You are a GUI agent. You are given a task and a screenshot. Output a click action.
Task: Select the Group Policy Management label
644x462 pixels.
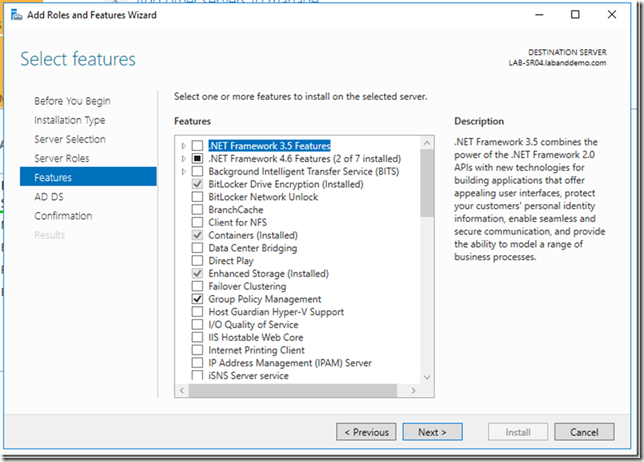click(264, 299)
